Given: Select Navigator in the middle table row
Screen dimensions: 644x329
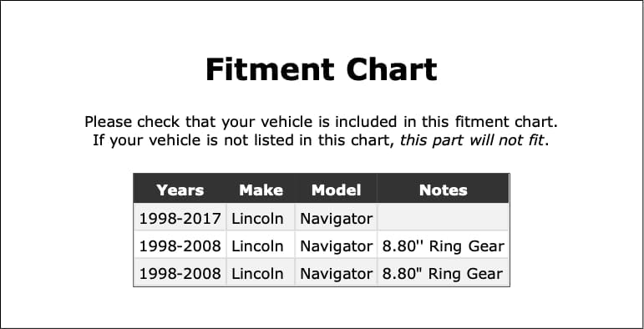Looking at the screenshot, I should point(336,246).
